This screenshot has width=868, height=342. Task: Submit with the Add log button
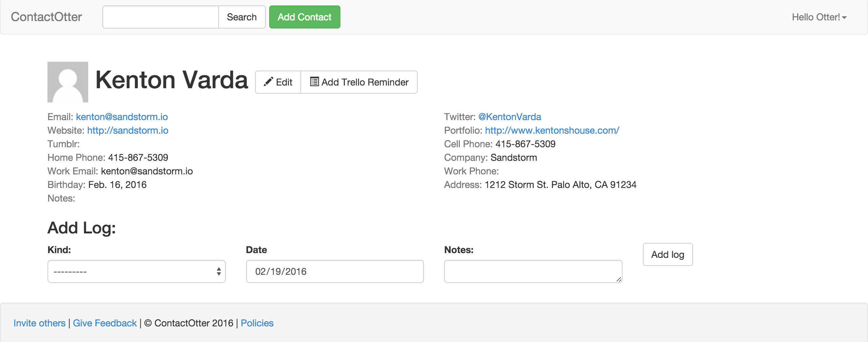[668, 254]
